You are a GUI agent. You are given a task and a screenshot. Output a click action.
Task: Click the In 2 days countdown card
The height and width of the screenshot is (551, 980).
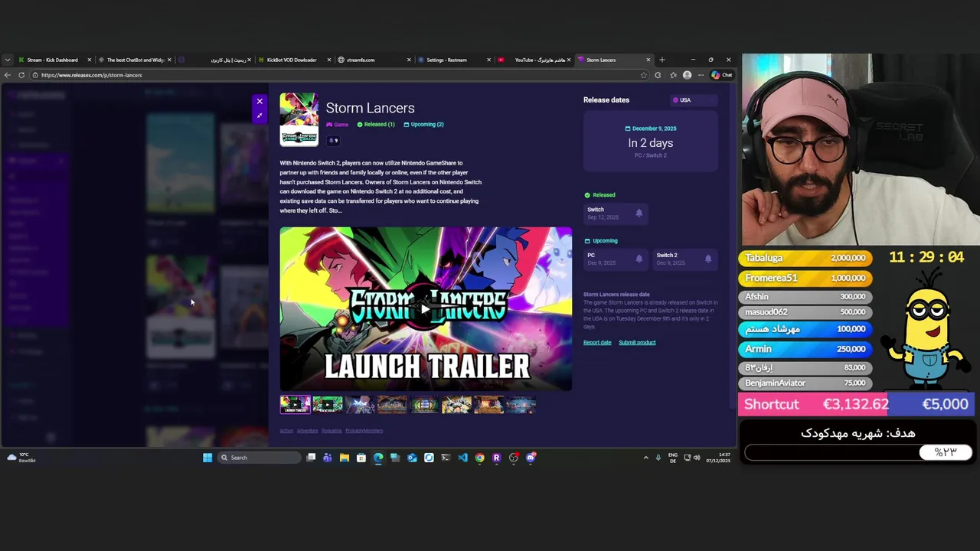pos(651,142)
